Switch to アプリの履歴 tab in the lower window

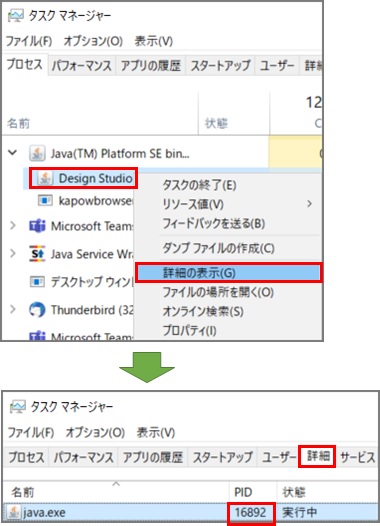153,457
